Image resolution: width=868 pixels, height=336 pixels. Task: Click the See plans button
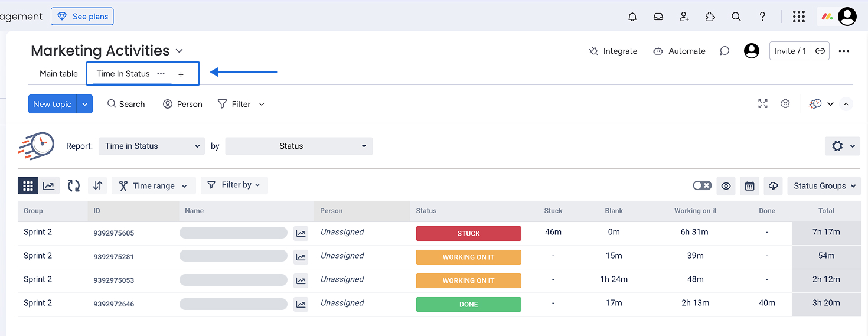(x=82, y=17)
